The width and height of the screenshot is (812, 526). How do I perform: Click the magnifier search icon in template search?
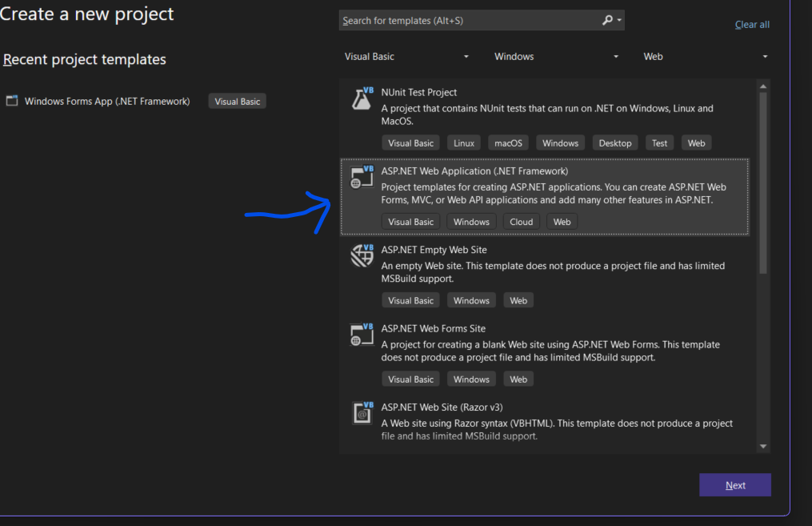click(x=607, y=20)
